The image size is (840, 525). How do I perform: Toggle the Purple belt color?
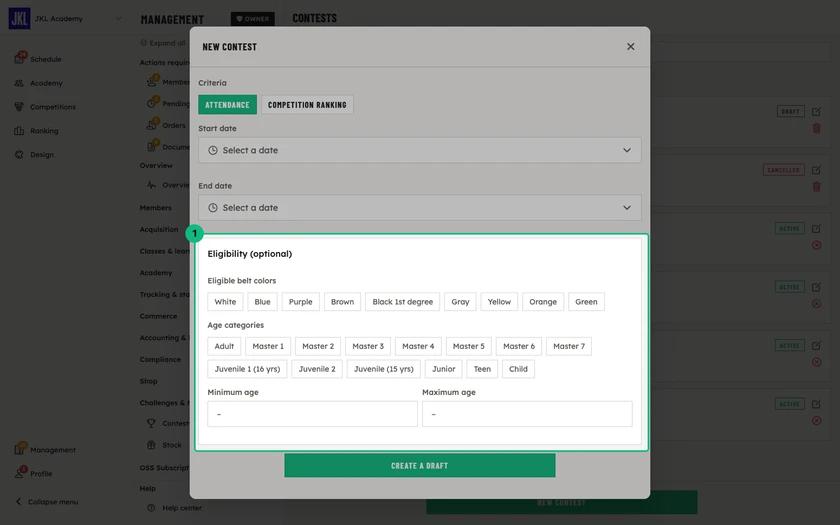tap(301, 302)
